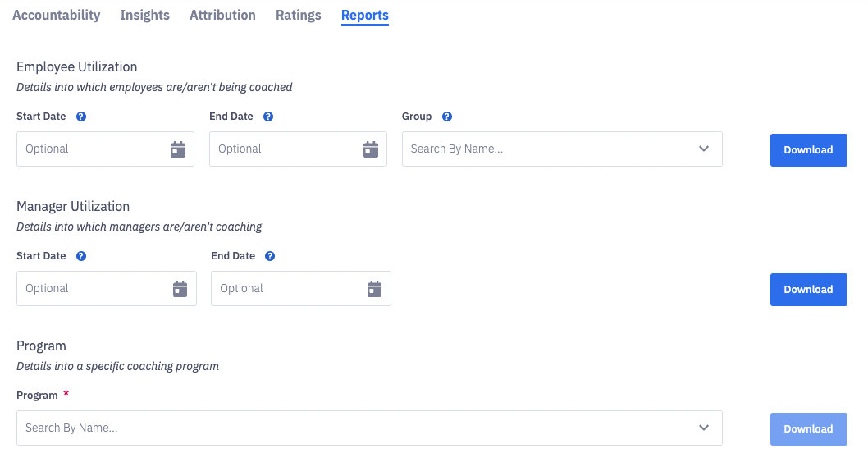This screenshot has height=476, width=868.
Task: Open the Insights tab
Action: click(x=144, y=16)
